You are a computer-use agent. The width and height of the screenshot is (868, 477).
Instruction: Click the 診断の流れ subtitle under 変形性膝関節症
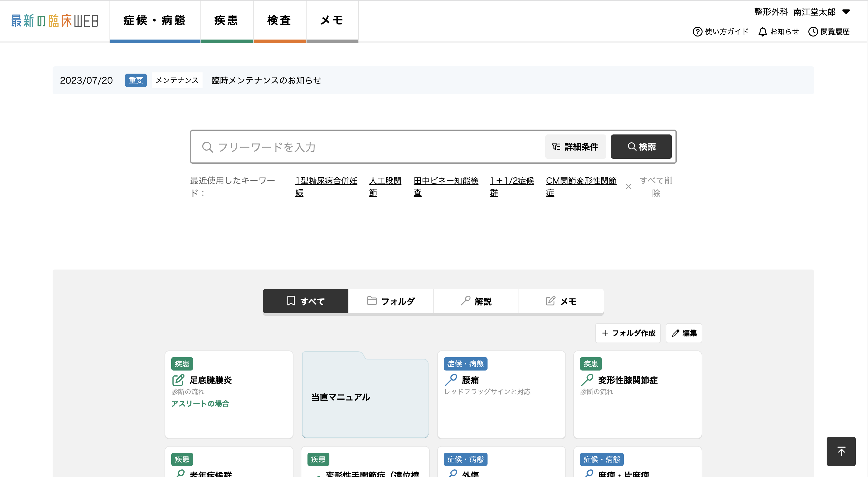(x=596, y=392)
